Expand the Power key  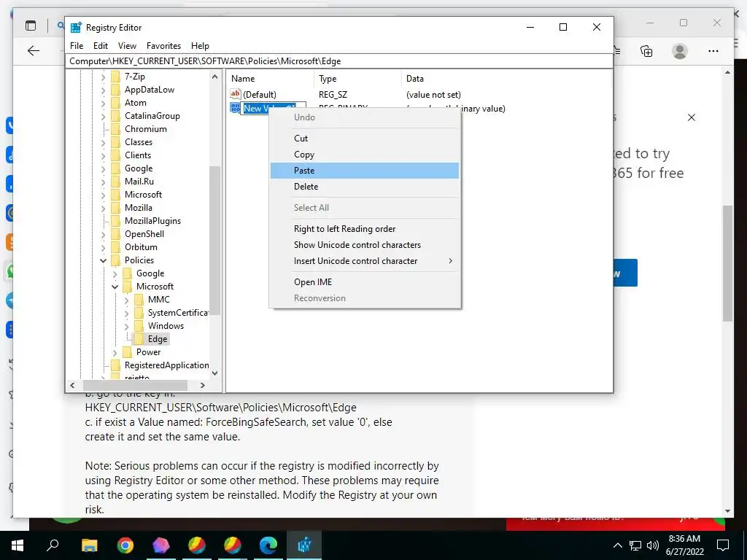coord(115,352)
